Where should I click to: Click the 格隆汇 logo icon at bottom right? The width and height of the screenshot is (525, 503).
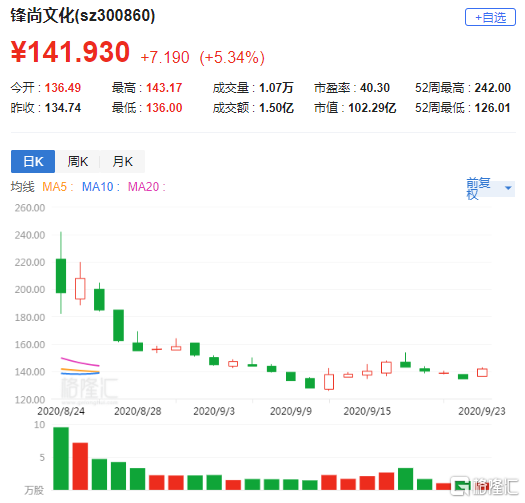click(460, 486)
